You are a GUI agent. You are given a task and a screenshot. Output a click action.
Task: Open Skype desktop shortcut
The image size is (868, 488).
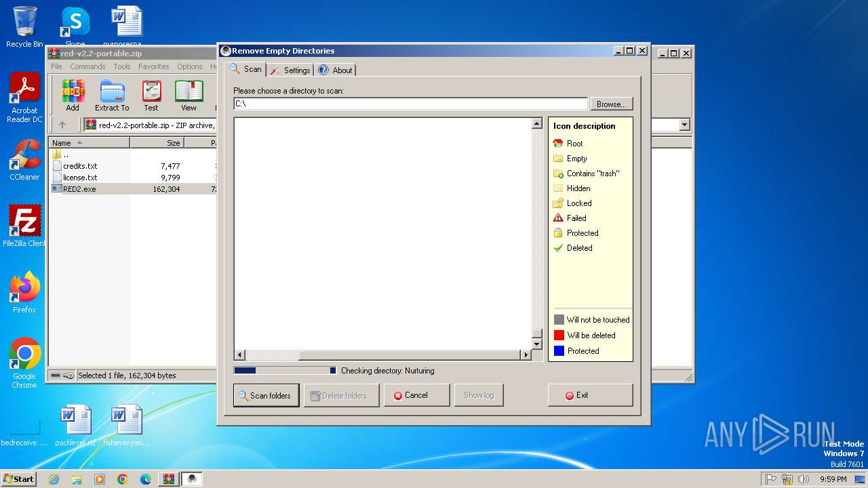[x=75, y=27]
